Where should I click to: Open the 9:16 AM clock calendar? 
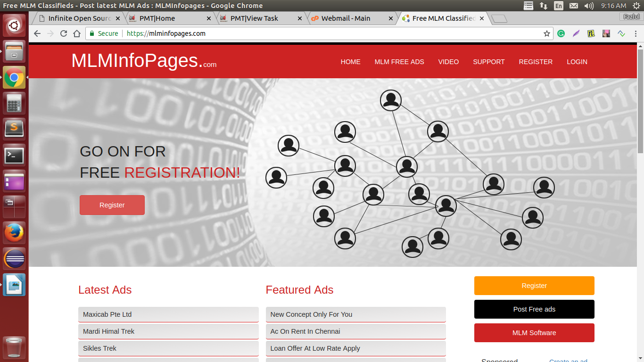pyautogui.click(x=614, y=6)
